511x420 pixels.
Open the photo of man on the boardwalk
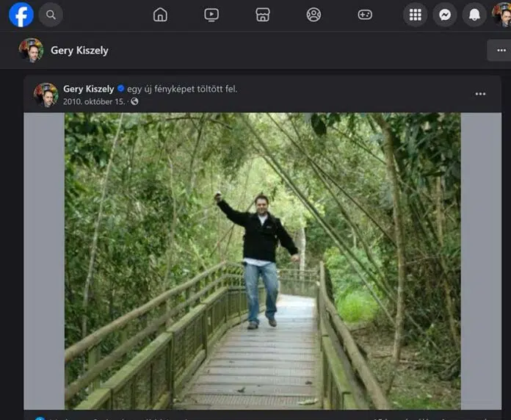pyautogui.click(x=262, y=261)
